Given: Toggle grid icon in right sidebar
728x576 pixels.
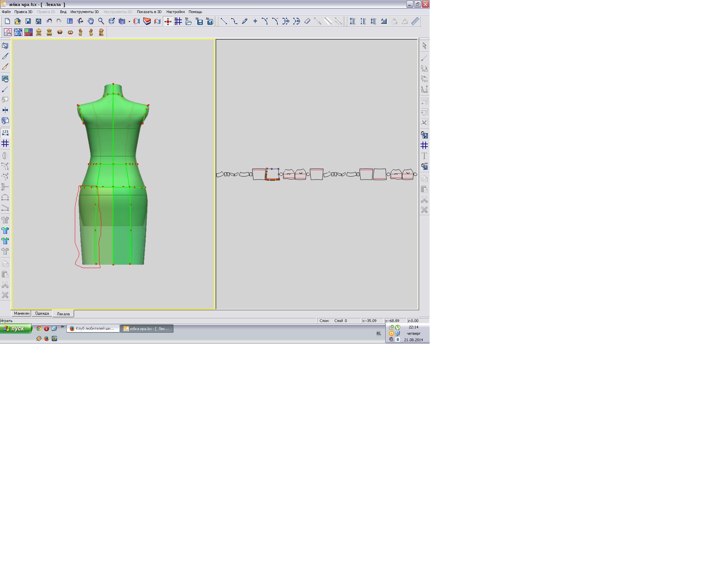Looking at the screenshot, I should click(424, 145).
